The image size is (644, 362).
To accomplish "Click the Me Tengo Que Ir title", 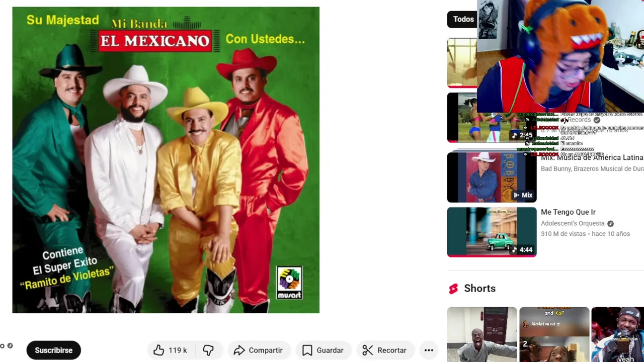I will [x=568, y=212].
